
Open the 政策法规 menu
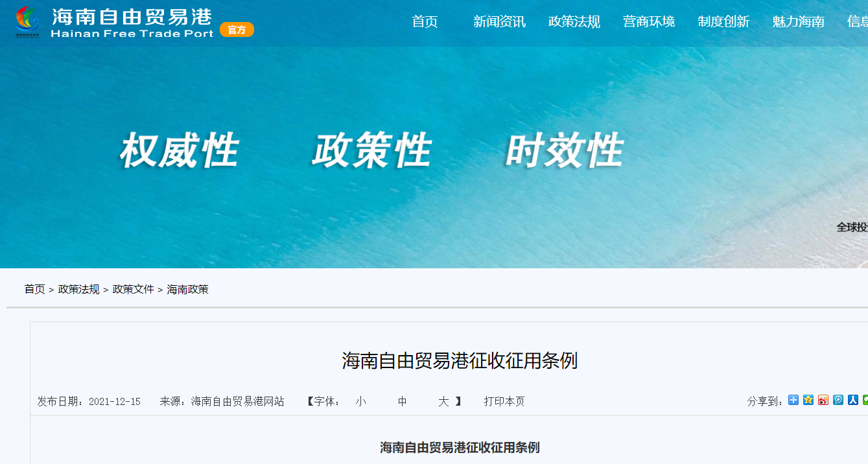[574, 22]
